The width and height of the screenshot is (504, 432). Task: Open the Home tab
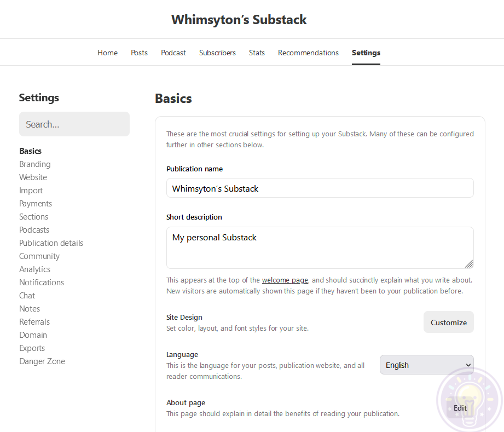pyautogui.click(x=107, y=53)
